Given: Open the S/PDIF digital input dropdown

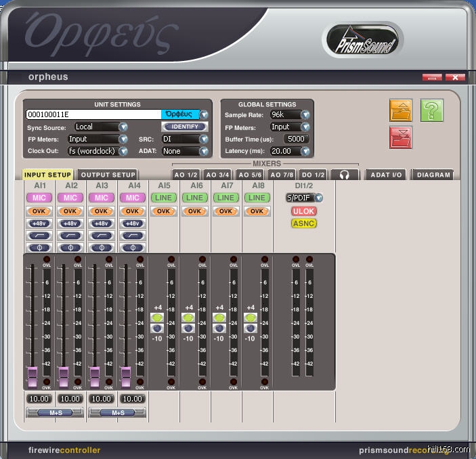Looking at the screenshot, I should point(304,198).
